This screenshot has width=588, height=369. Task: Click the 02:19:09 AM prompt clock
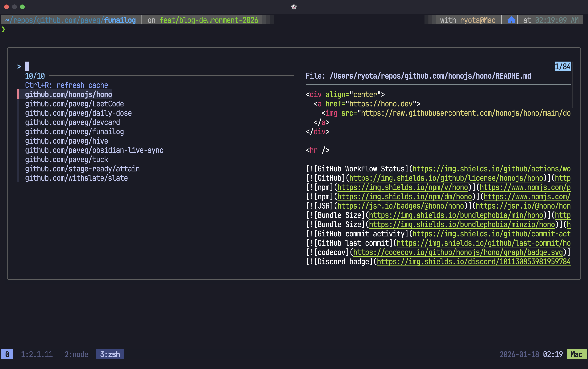click(x=557, y=20)
